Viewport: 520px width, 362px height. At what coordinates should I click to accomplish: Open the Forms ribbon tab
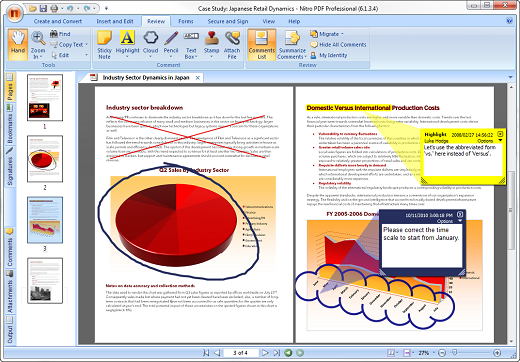coord(186,21)
